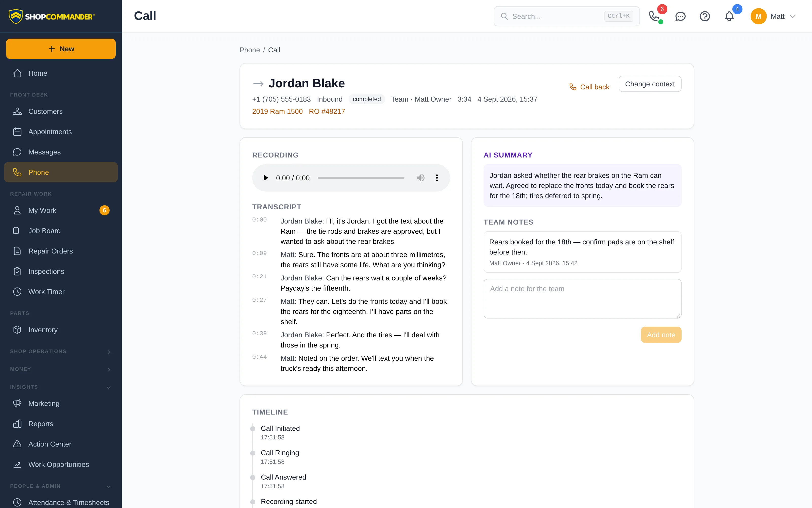Click the recording progress slider
This screenshot has height=508, width=812.
361,178
